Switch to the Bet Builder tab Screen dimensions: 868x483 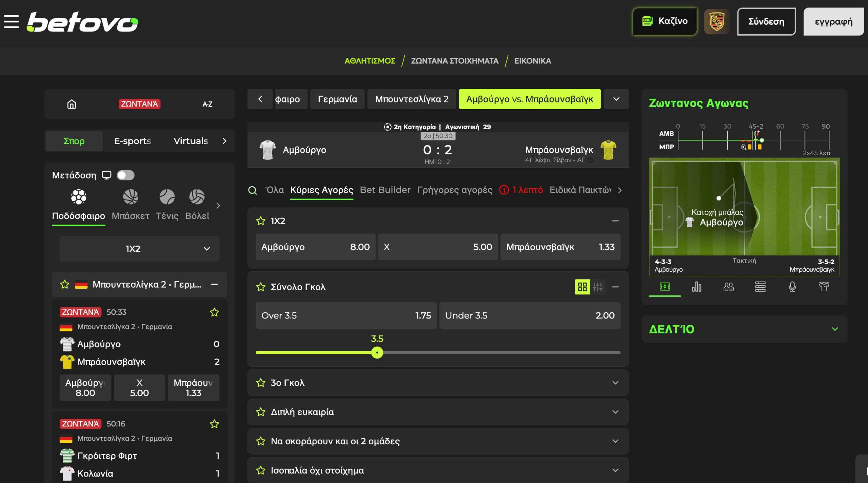click(385, 190)
